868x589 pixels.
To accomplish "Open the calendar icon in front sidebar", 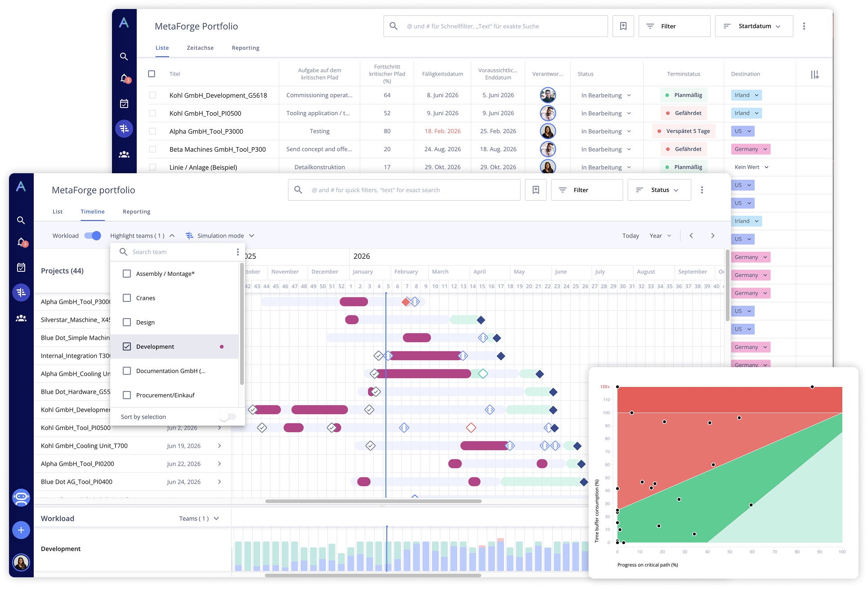I will [x=21, y=267].
